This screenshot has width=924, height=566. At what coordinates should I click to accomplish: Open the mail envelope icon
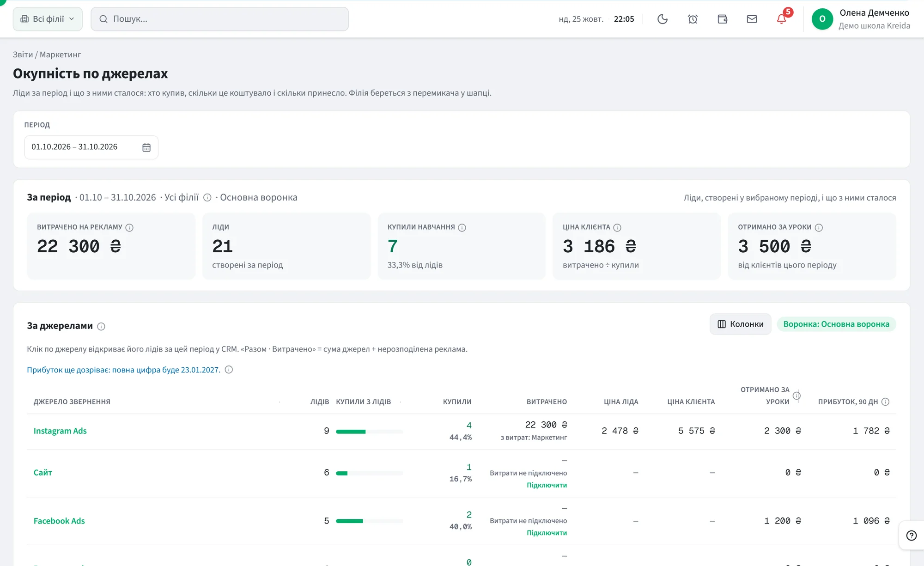(x=752, y=19)
